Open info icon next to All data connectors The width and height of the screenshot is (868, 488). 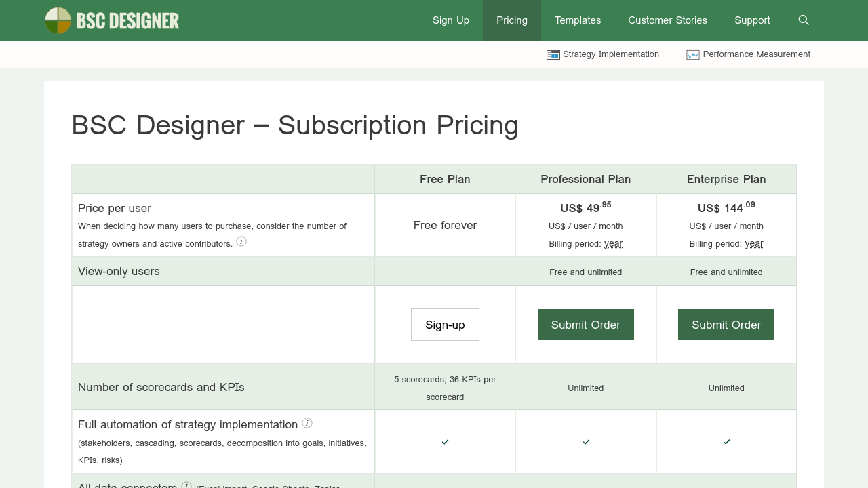click(x=186, y=485)
